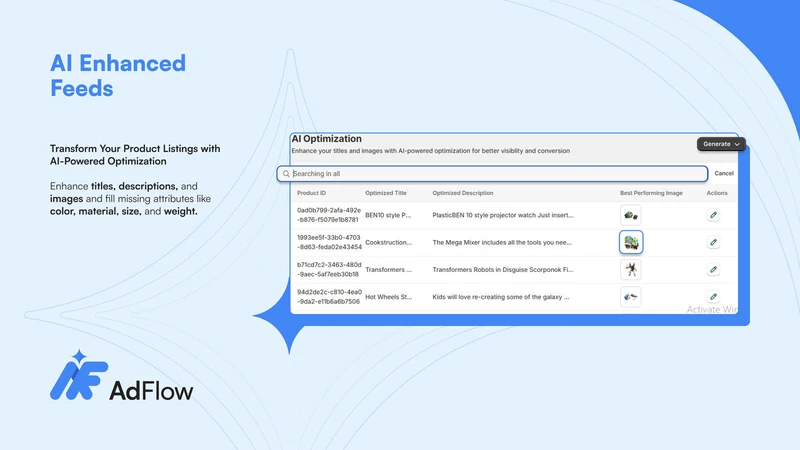Select the Product ID column header

(311, 193)
